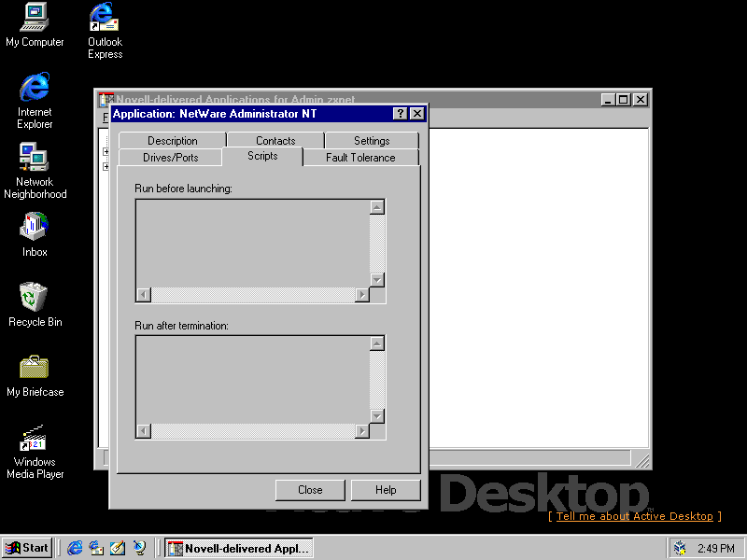This screenshot has height=560, width=747.
Task: Expand the second tree node in Novell window
Action: click(106, 167)
